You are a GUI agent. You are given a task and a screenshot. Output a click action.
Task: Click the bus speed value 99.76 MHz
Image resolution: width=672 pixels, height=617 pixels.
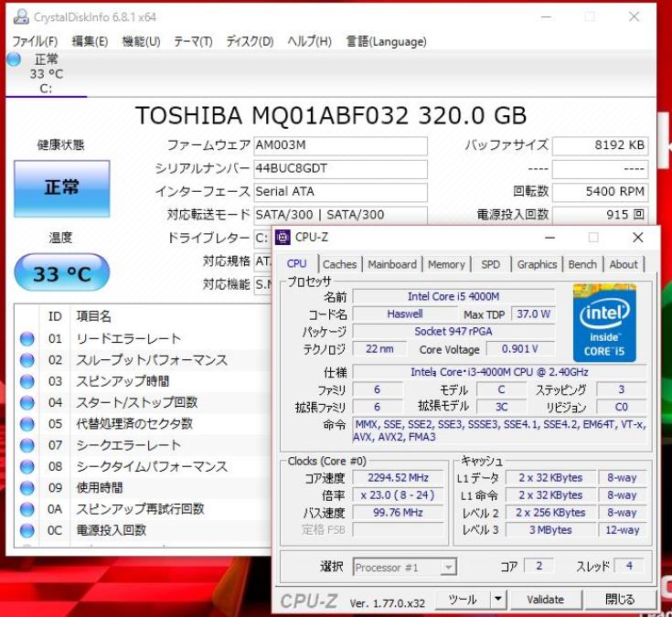click(x=398, y=513)
